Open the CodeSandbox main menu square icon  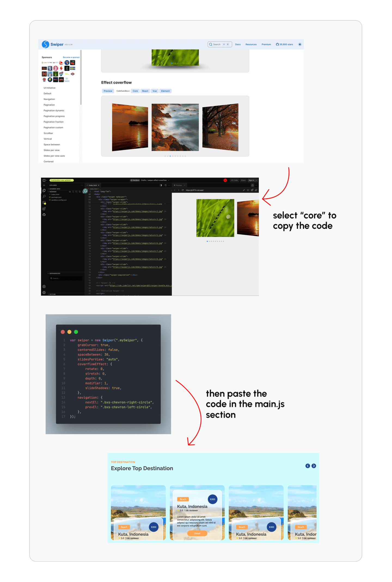tap(44, 180)
